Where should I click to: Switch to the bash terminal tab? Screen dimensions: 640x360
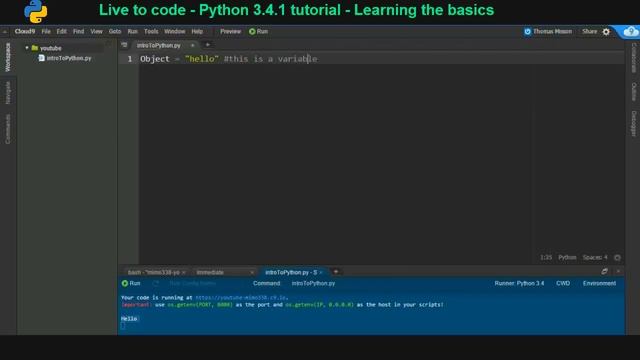(153, 272)
